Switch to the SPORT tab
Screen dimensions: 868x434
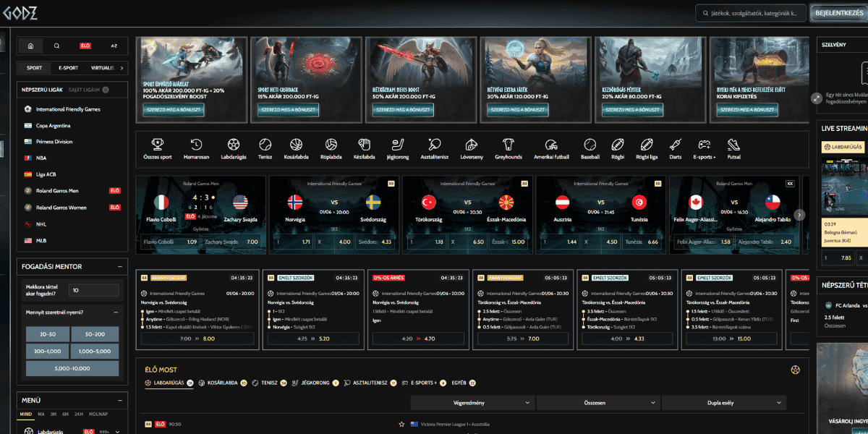[x=34, y=68]
